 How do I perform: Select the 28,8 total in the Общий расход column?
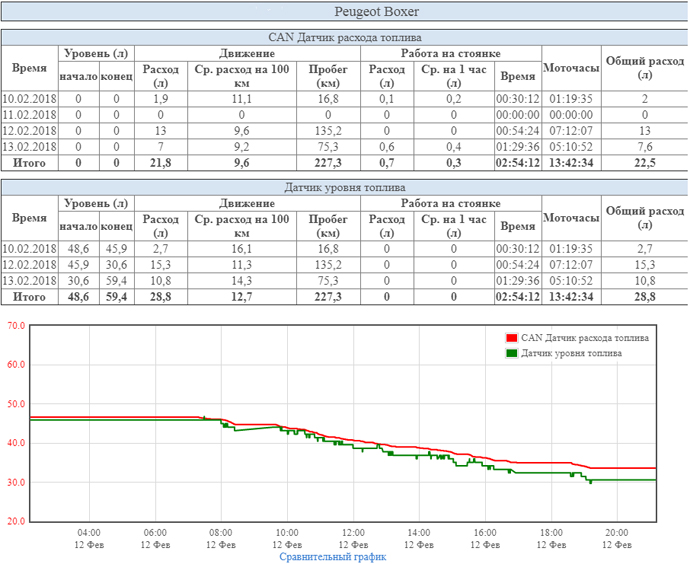click(x=645, y=297)
